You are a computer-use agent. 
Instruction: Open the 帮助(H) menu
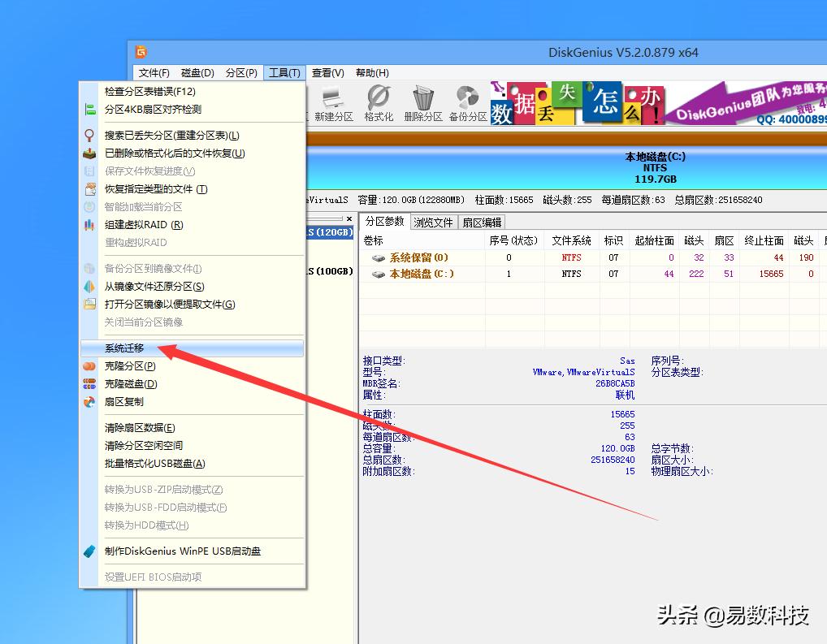[371, 72]
